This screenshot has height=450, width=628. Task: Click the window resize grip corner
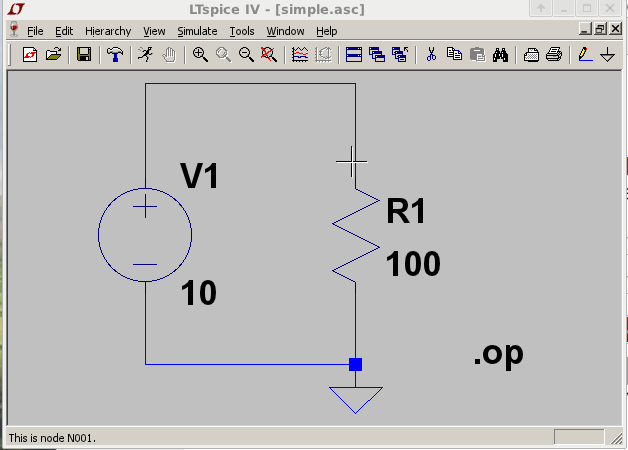616,438
